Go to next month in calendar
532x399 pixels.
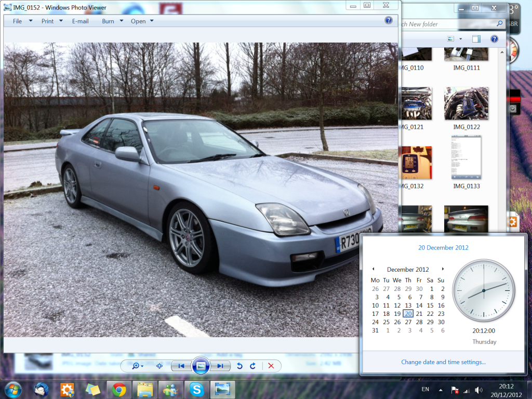click(x=443, y=269)
